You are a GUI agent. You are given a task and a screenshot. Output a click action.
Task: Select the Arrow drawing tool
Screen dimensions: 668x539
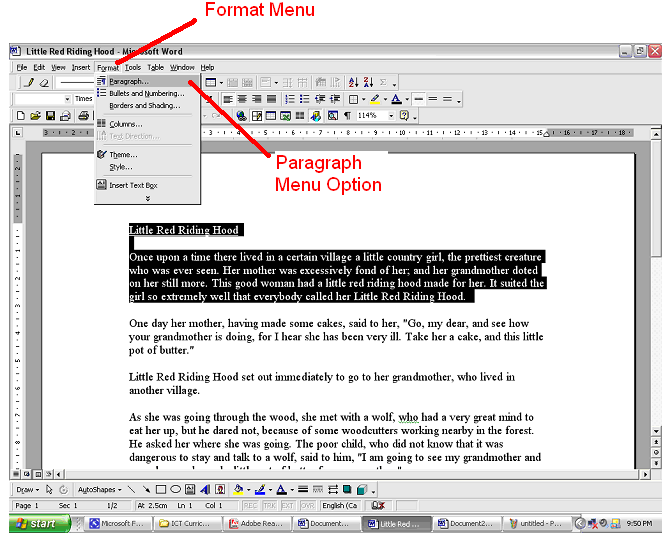(146, 490)
